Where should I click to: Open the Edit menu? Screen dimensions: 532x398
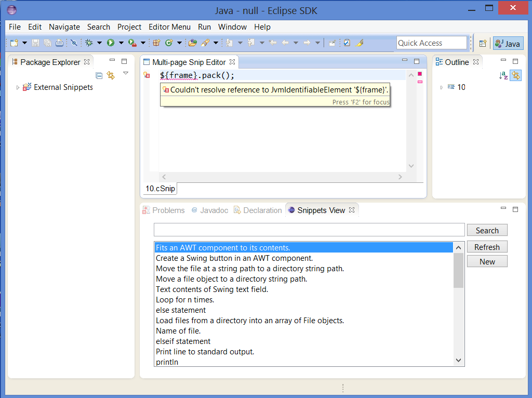tap(35, 27)
